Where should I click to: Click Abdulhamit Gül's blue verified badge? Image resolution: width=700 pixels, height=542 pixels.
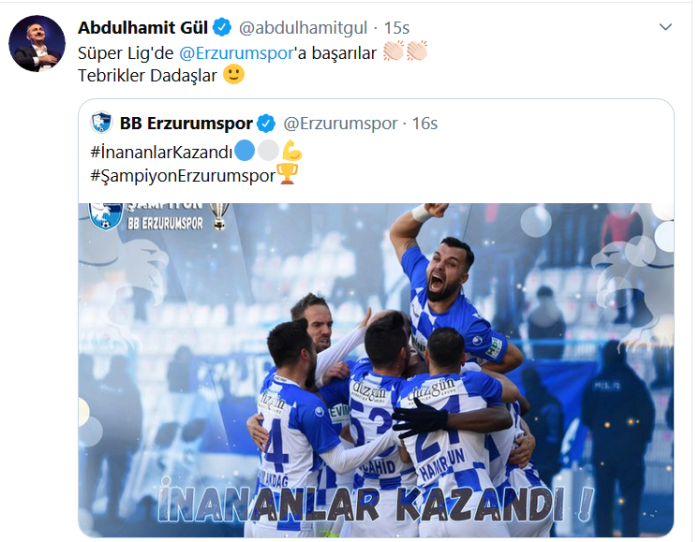(x=222, y=28)
